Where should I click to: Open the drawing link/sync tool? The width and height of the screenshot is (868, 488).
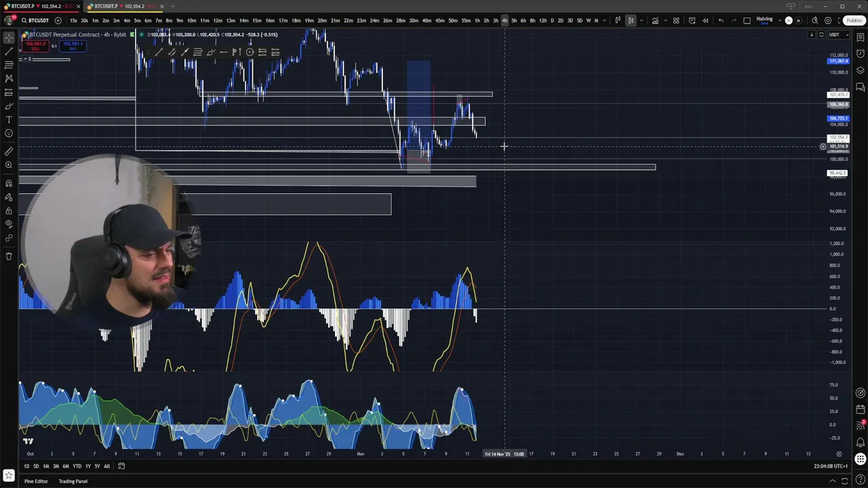point(9,238)
